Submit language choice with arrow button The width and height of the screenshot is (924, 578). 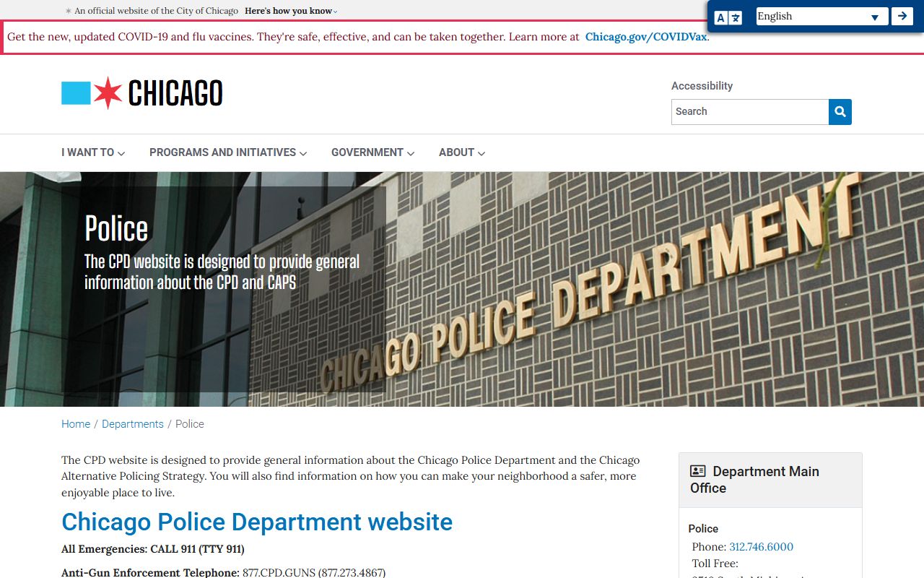[x=902, y=16]
